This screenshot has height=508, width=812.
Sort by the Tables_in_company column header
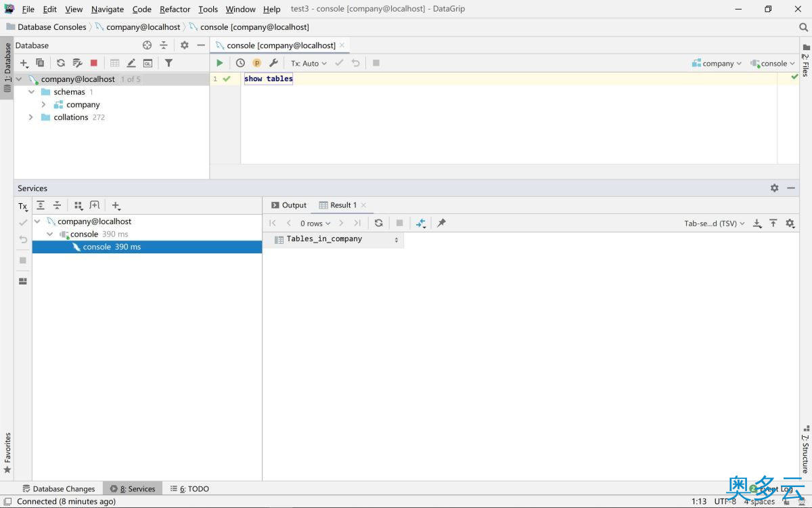(333, 239)
